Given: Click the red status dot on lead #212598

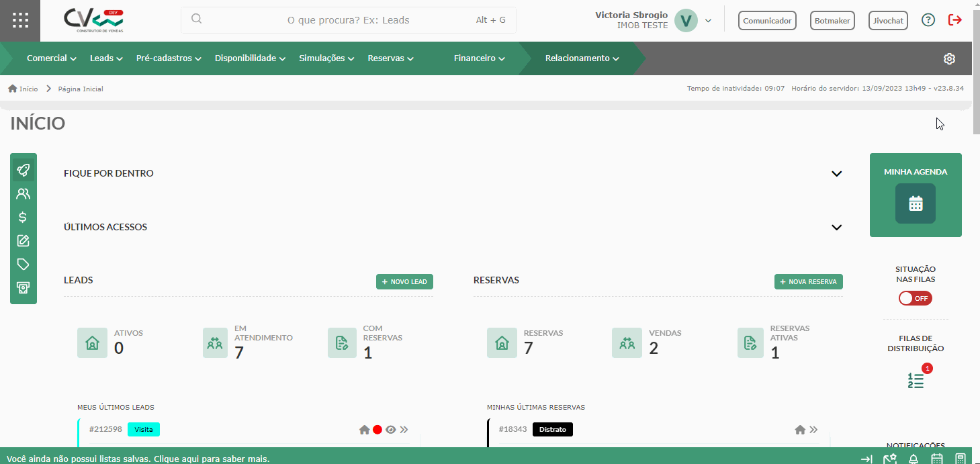Looking at the screenshot, I should point(377,430).
